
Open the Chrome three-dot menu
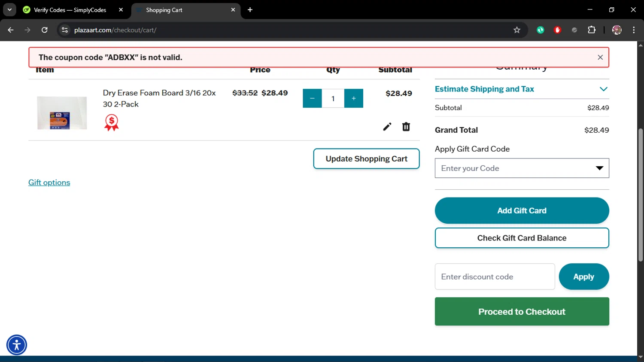pyautogui.click(x=634, y=30)
